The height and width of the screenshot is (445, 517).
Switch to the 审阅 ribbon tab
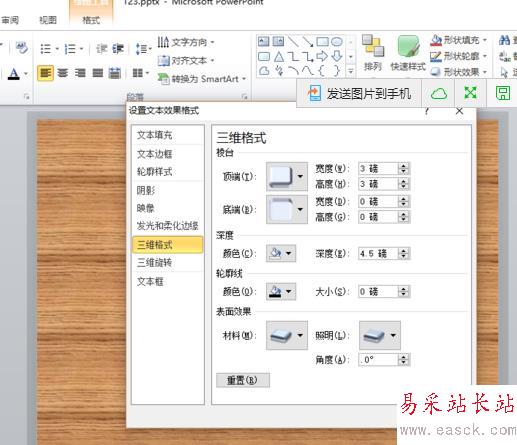pos(10,20)
